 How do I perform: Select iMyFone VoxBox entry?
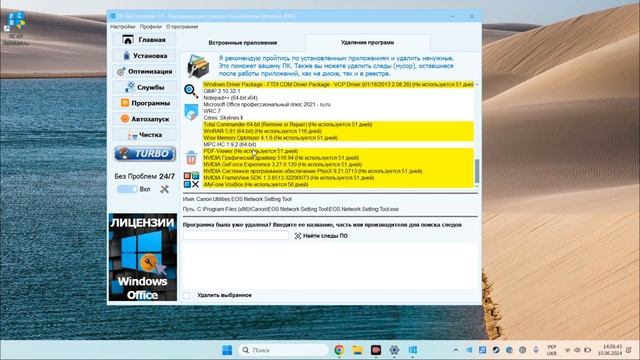pyautogui.click(x=338, y=184)
